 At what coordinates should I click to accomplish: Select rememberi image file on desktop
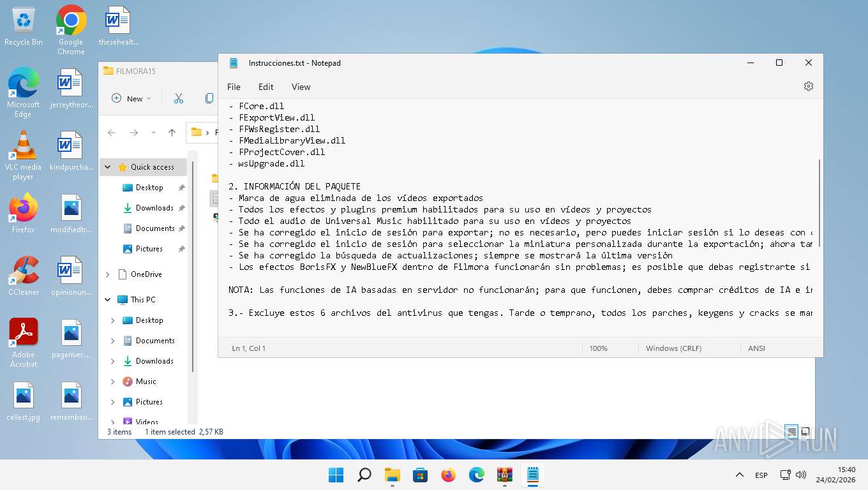[x=71, y=401]
